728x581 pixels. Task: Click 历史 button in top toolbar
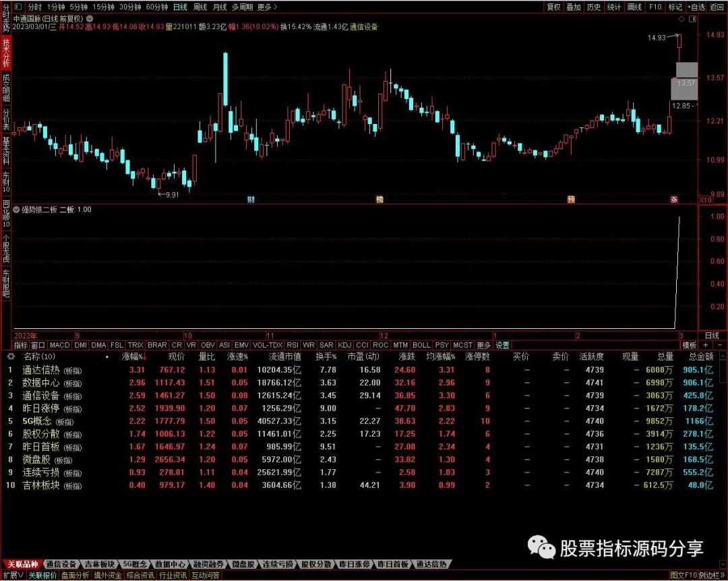coord(593,7)
